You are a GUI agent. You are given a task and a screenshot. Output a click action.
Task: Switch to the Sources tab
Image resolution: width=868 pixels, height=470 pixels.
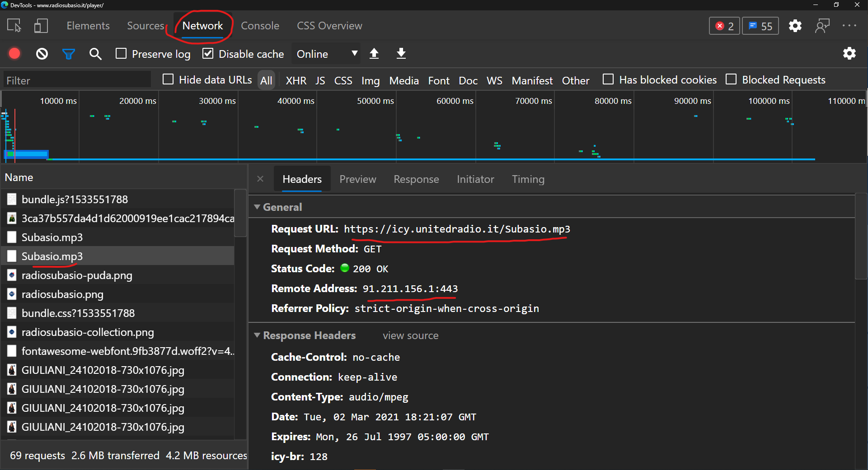pos(145,26)
